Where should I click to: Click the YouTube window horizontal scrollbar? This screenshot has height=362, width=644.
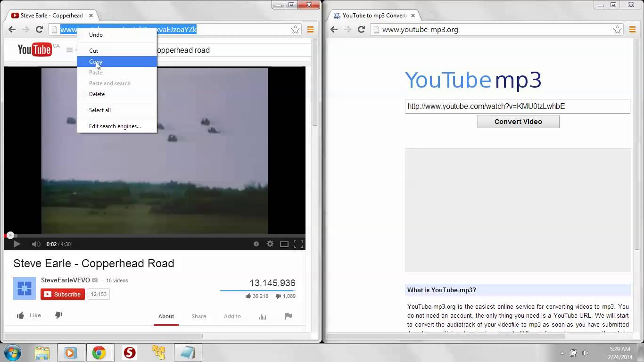click(x=103, y=336)
